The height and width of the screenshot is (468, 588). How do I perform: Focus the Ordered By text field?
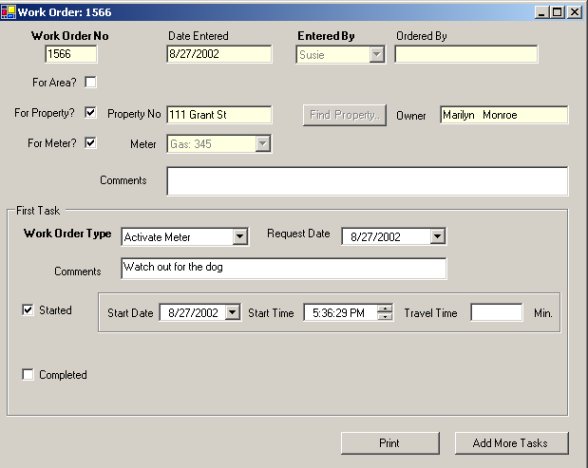point(466,54)
